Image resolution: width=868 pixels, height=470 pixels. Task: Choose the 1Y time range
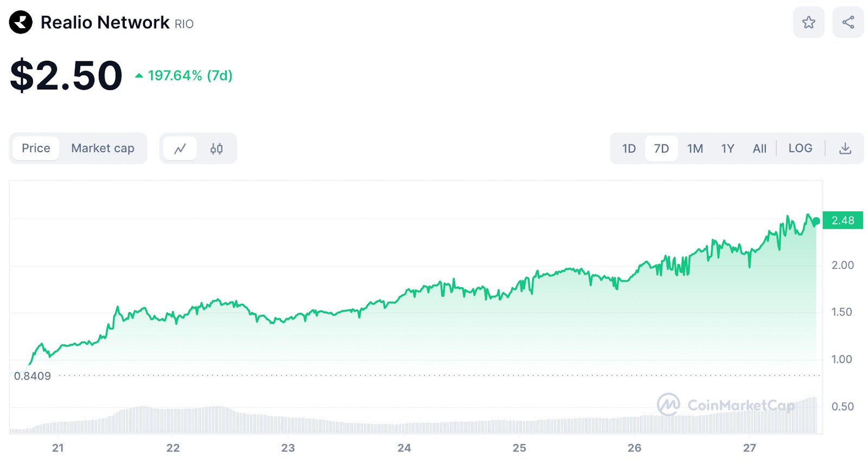[x=727, y=149]
